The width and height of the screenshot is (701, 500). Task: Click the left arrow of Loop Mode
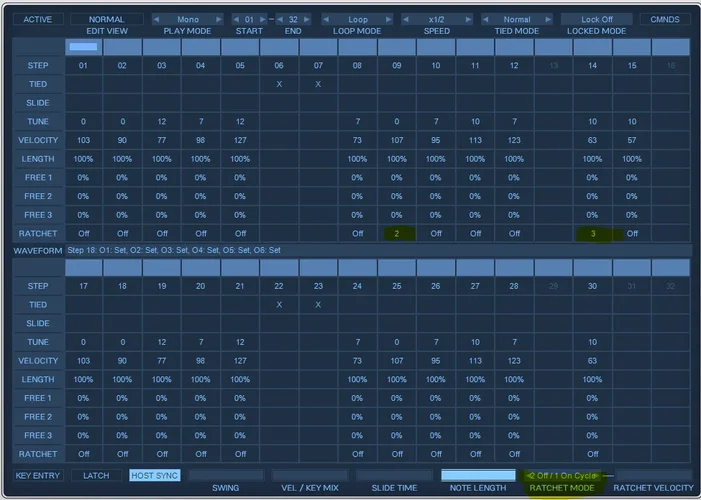(x=327, y=19)
